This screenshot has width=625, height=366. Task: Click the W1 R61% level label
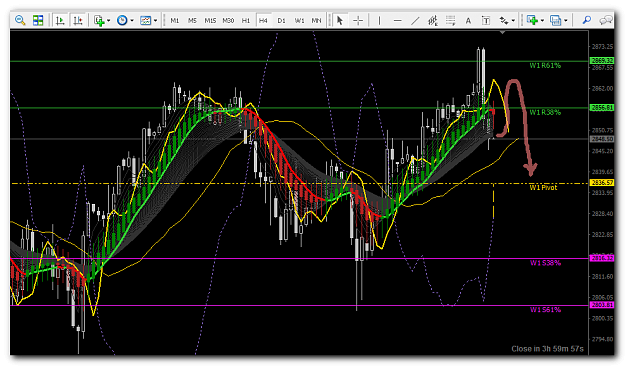coord(545,66)
